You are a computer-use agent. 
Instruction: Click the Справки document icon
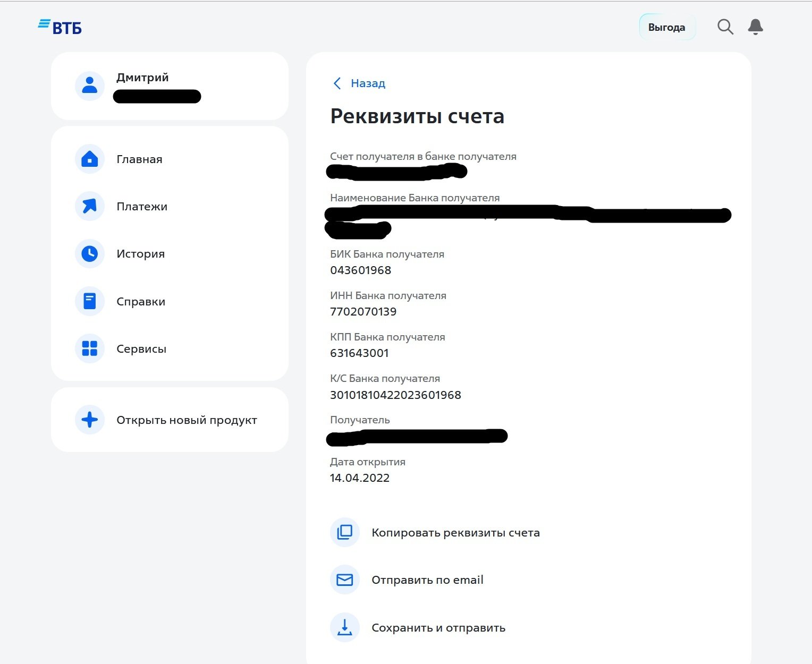point(90,301)
